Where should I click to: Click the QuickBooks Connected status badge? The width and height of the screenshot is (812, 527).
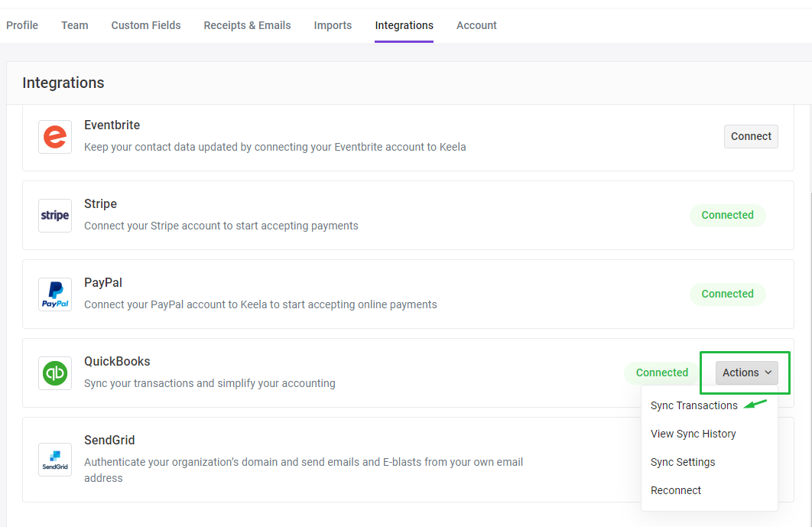click(x=662, y=372)
